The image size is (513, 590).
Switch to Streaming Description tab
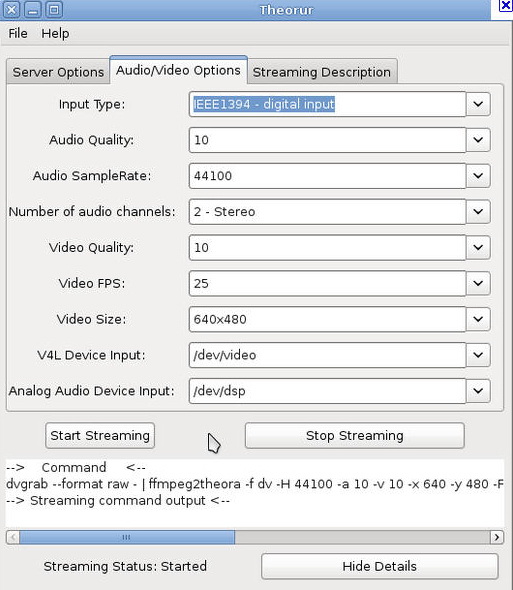pyautogui.click(x=322, y=71)
